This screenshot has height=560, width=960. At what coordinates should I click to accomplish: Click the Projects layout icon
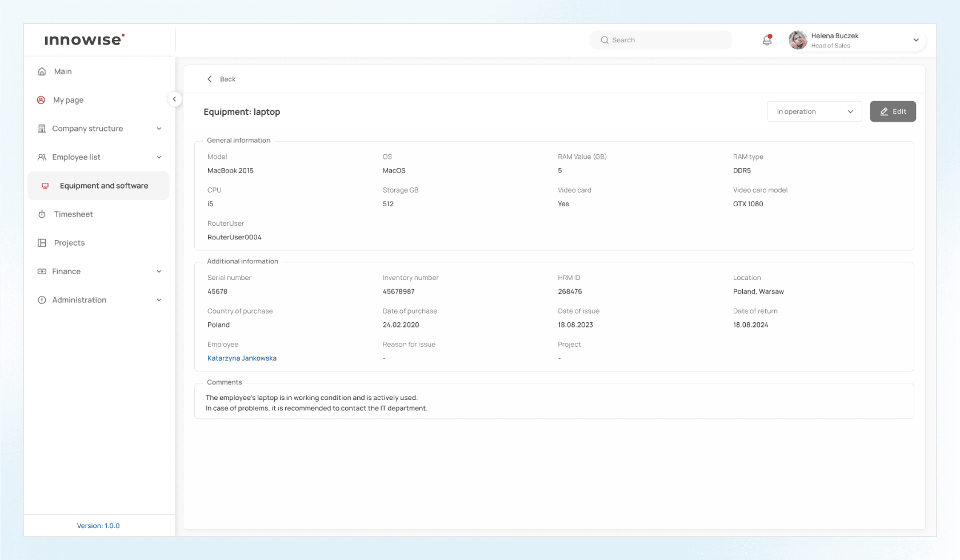click(x=42, y=243)
